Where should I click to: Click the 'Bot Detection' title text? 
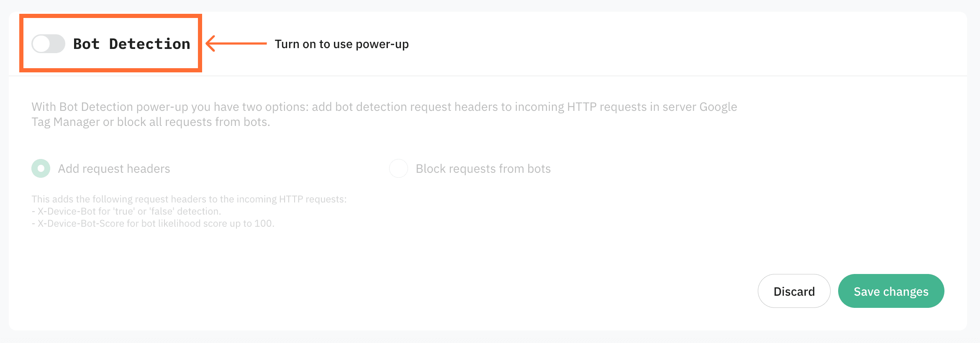[x=132, y=44]
